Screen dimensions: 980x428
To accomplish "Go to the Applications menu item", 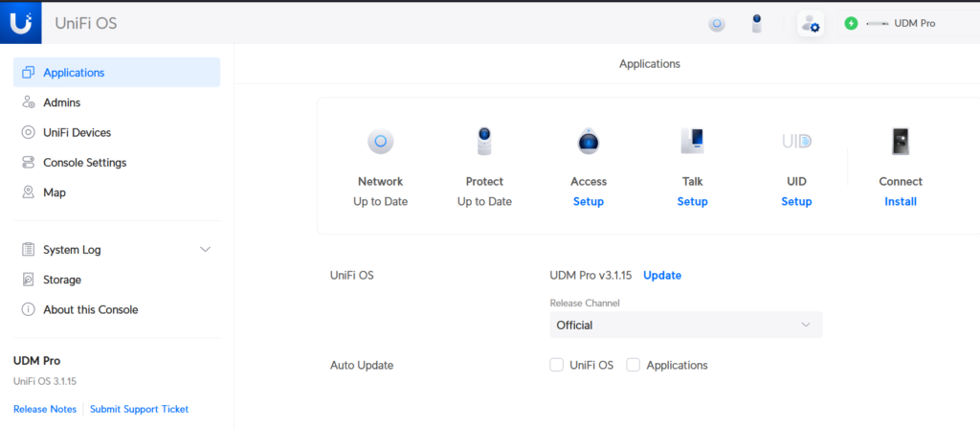I will (x=116, y=73).
